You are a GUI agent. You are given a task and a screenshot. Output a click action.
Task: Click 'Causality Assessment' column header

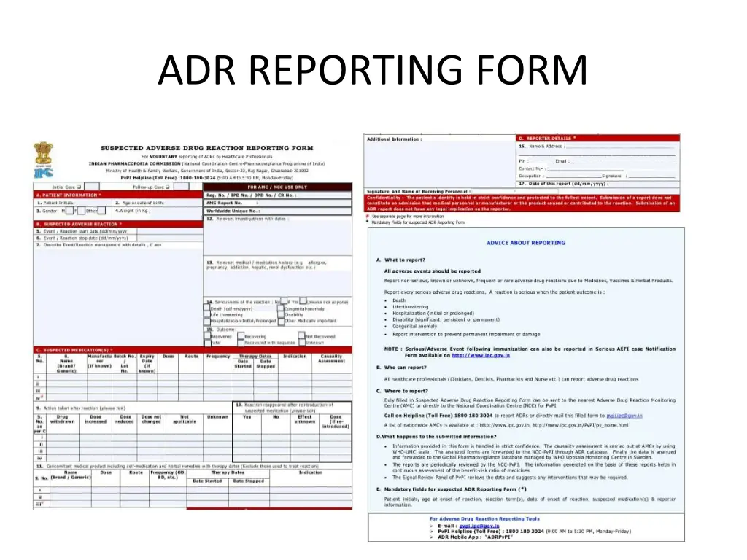(x=331, y=359)
